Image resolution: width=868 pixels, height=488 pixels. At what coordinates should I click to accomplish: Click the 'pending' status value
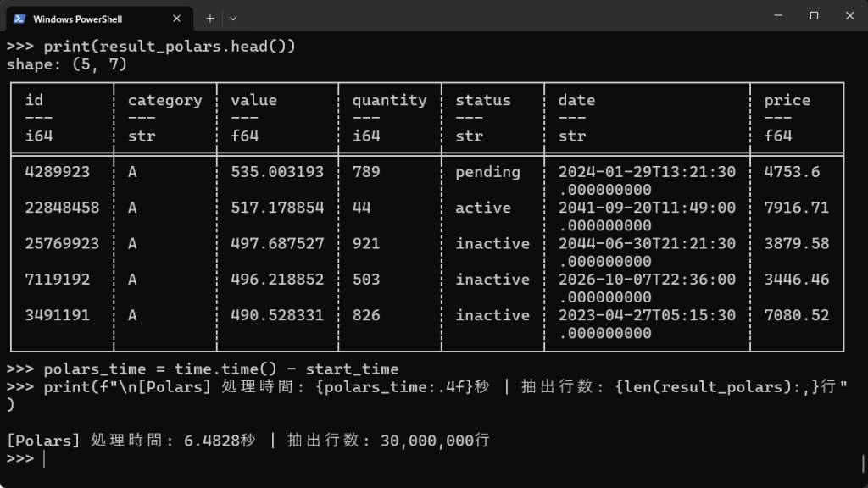pyautogui.click(x=487, y=172)
